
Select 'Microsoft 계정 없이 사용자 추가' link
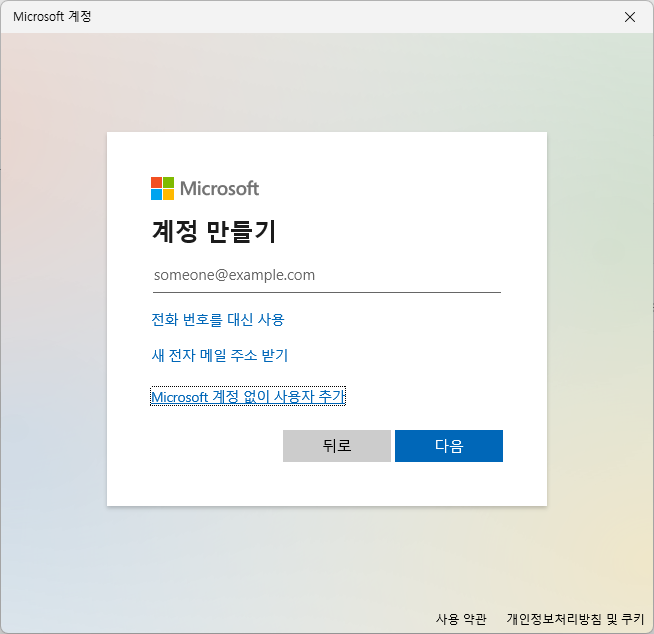248,396
